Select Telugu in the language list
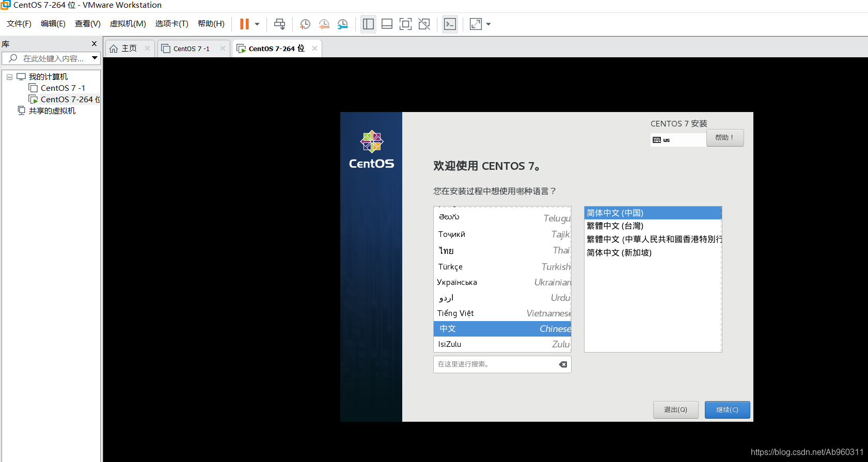868x462 pixels. [x=502, y=217]
